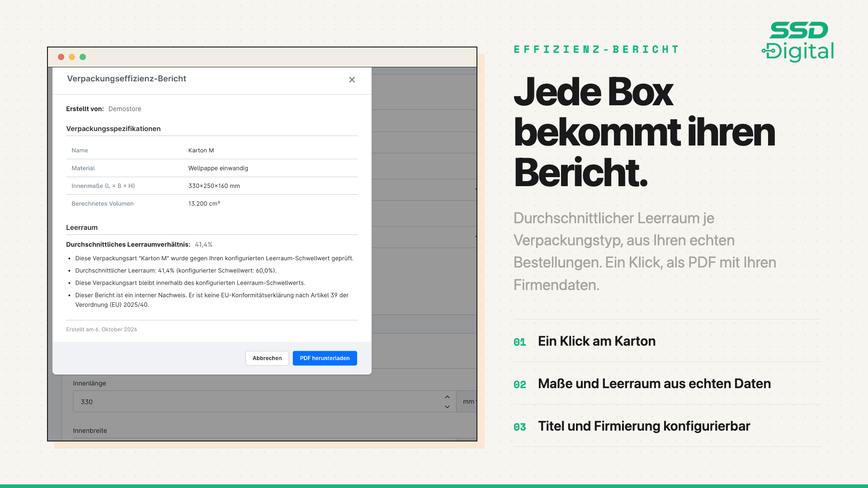Click the 'Innenbreite' field label

[x=90, y=431]
